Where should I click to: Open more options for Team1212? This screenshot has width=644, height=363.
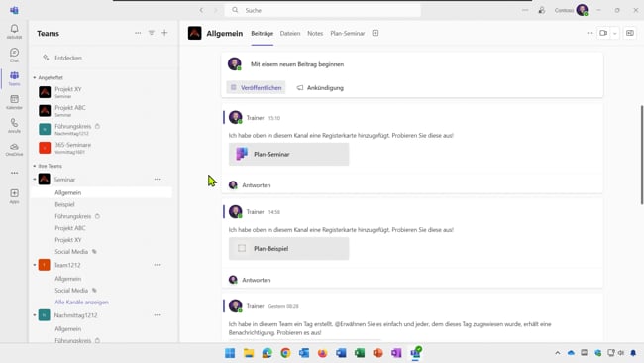click(x=157, y=265)
